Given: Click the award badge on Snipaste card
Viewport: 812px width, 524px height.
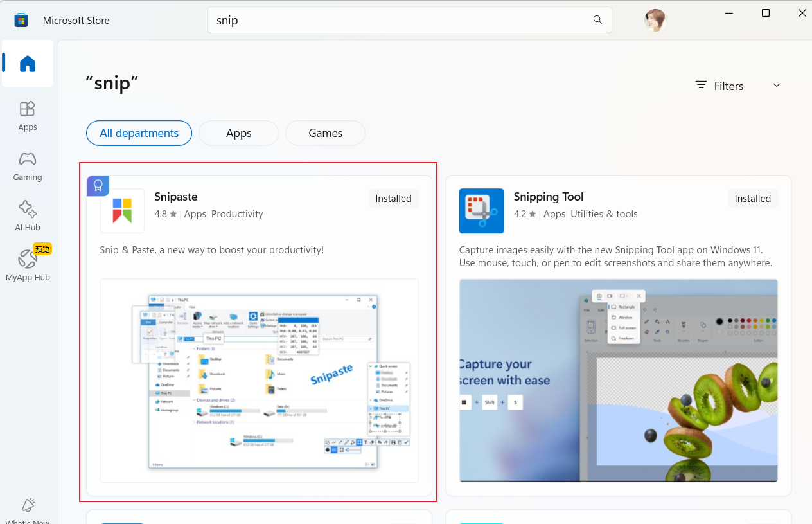Looking at the screenshot, I should [x=98, y=186].
